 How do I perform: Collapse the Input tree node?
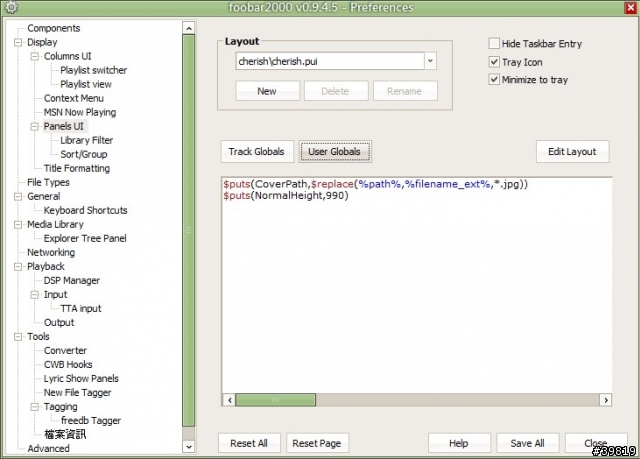click(x=35, y=295)
